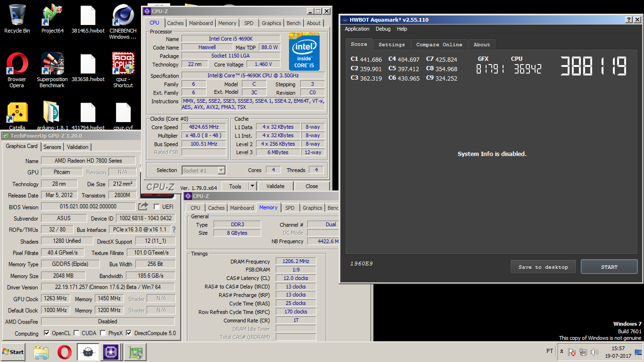Open Windows Explorer from the taskbar
644x362 pixels.
(x=41, y=352)
